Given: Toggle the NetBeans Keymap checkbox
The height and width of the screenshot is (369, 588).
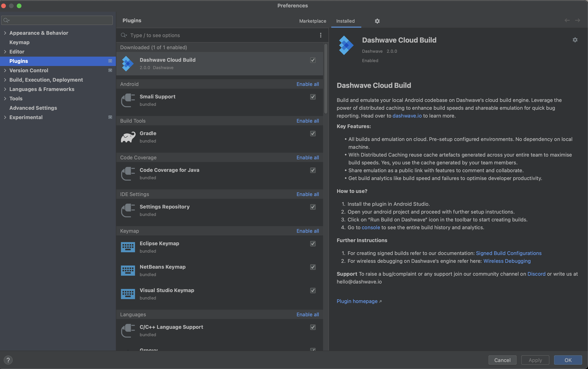Looking at the screenshot, I should pos(313,267).
